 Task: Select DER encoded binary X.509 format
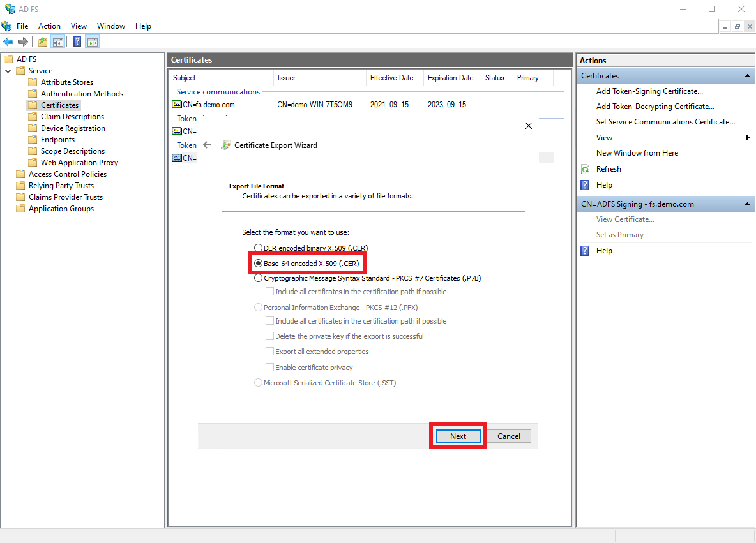pos(258,248)
